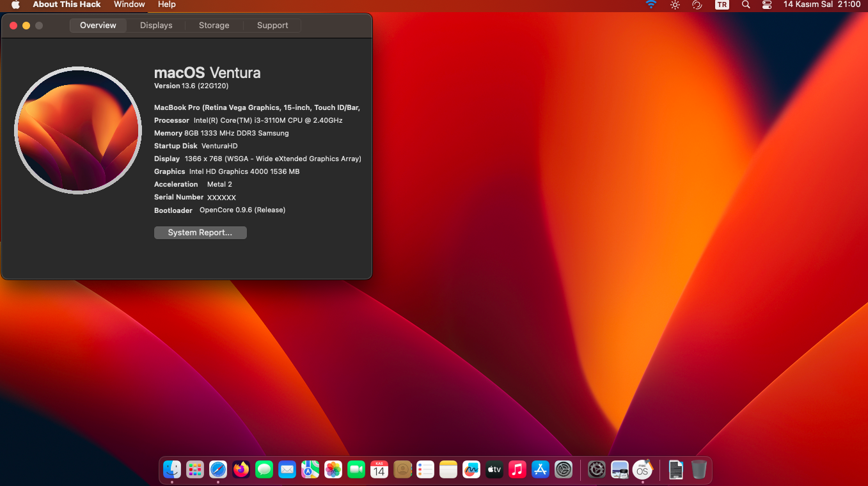This screenshot has height=486, width=868.
Task: Open the Music app in dock
Action: pyautogui.click(x=517, y=469)
